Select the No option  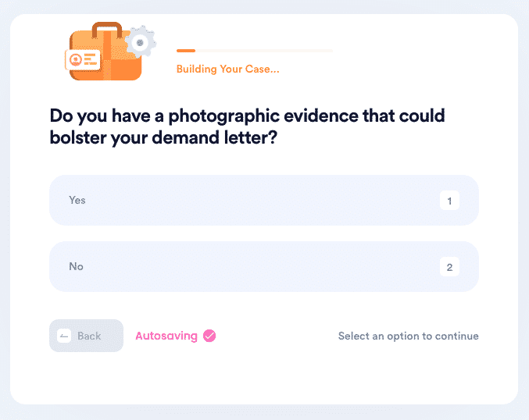coord(264,267)
